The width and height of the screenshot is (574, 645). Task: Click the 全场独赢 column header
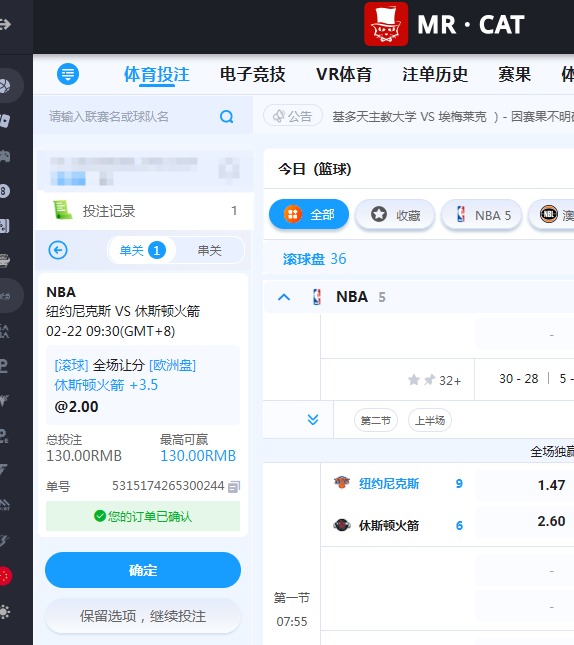click(552, 452)
